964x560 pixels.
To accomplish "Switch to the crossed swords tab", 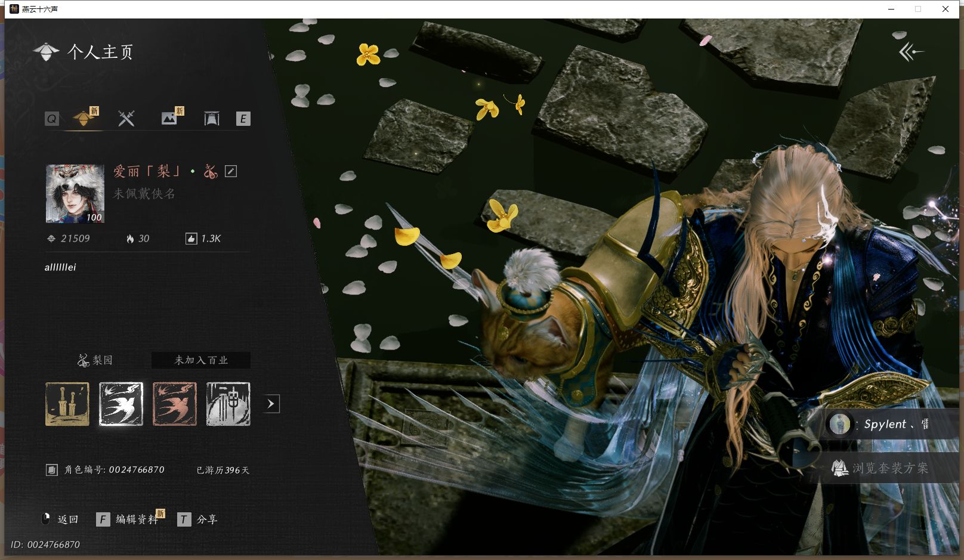I will pos(126,118).
